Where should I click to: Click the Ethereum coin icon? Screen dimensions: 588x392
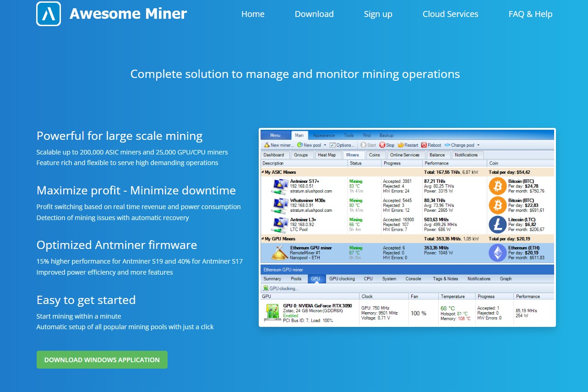click(x=498, y=253)
